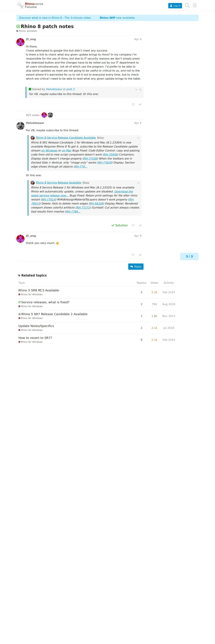Jump to post 2 link in solved box
The image size is (215, 644).
71,89
